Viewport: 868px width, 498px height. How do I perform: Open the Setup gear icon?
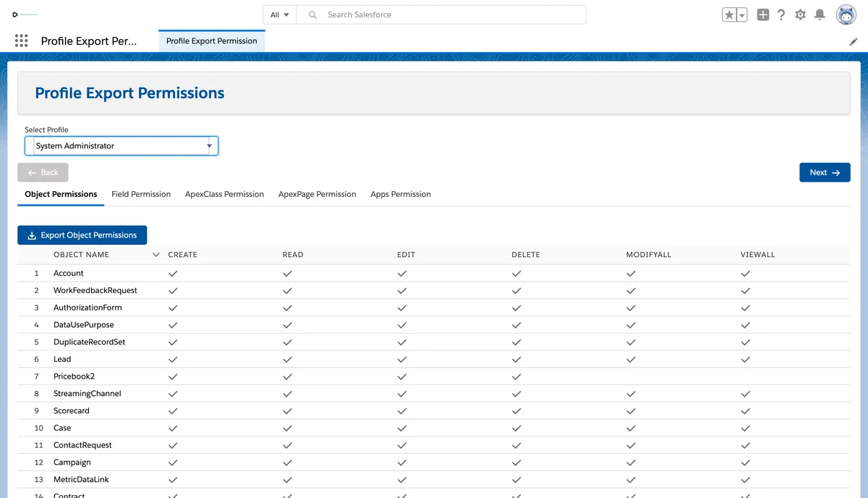[x=800, y=14]
